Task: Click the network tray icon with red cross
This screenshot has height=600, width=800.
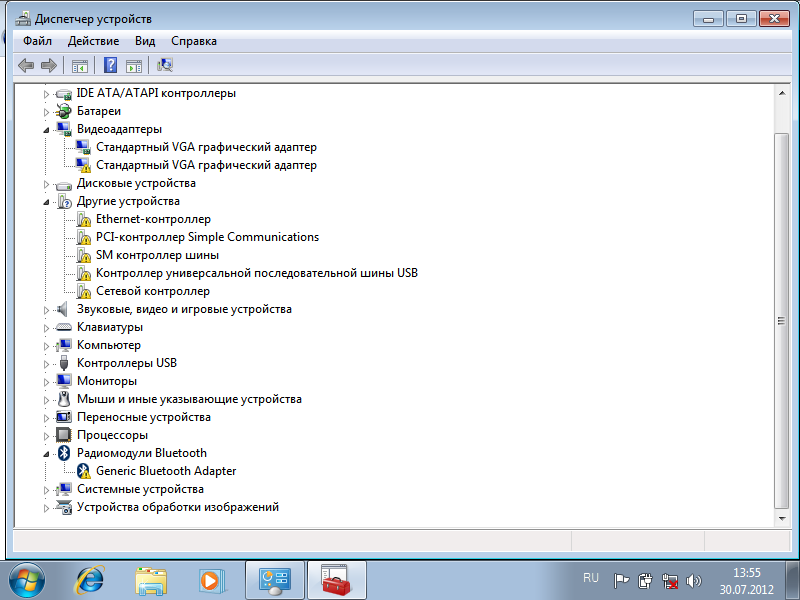Action: coord(669,581)
